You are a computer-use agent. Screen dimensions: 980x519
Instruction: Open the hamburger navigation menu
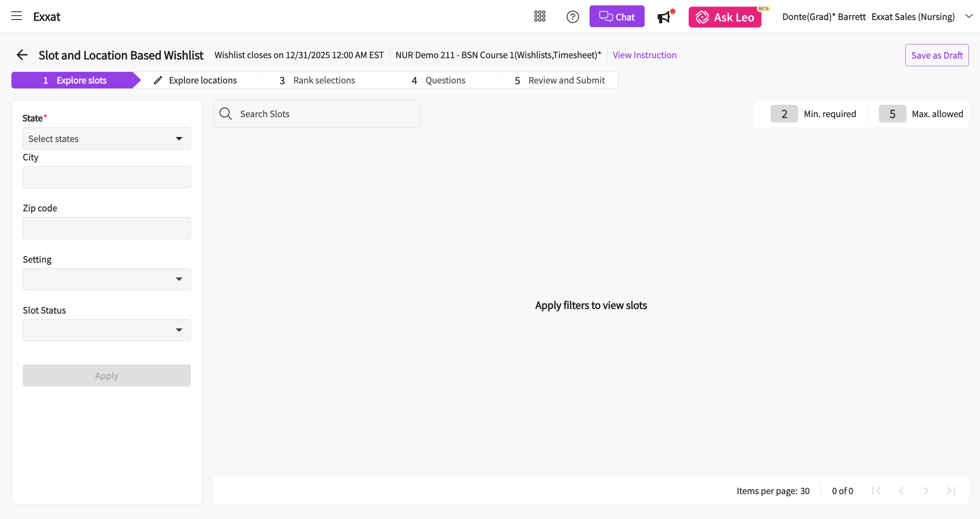(x=16, y=16)
